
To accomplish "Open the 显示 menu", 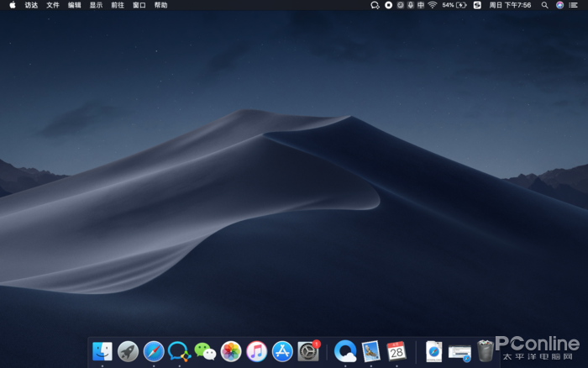I will tap(96, 5).
